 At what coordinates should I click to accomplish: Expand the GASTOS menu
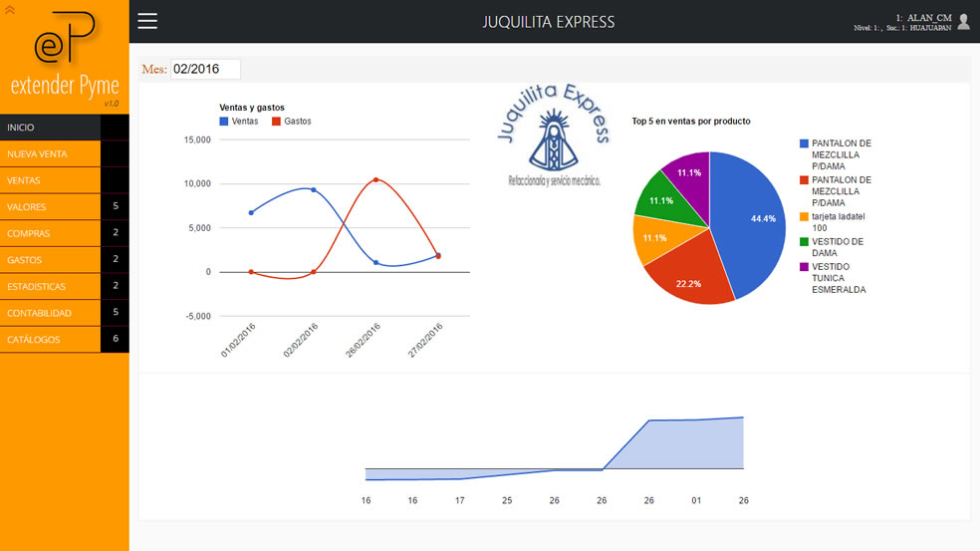pyautogui.click(x=50, y=259)
